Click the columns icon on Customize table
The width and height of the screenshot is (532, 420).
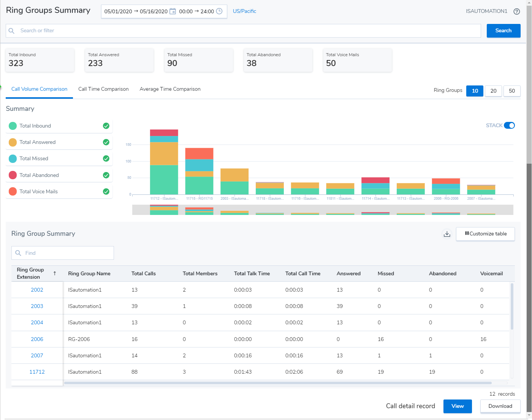point(467,234)
